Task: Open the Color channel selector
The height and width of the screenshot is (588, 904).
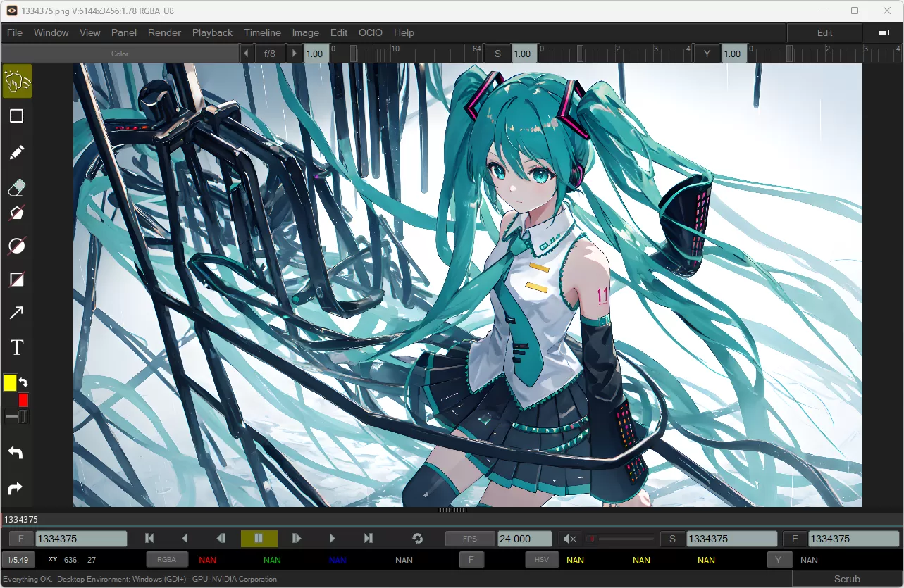Action: pyautogui.click(x=119, y=53)
